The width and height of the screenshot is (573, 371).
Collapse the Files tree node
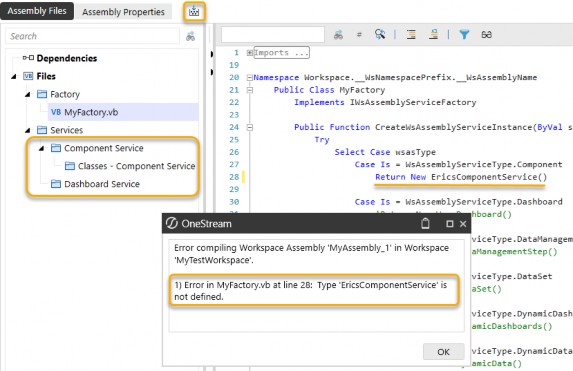[x=14, y=76]
